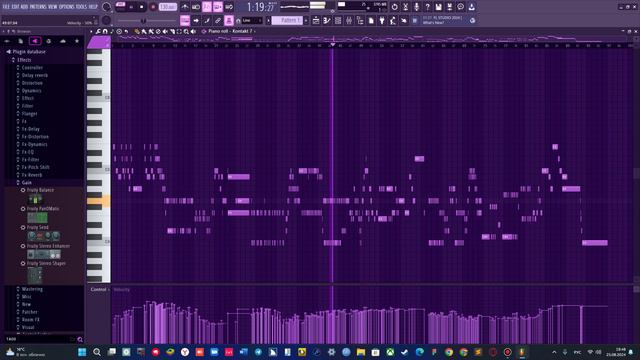The width and height of the screenshot is (640, 360).
Task: Toggle pattern/song mode switch
Action: tap(120, 7)
